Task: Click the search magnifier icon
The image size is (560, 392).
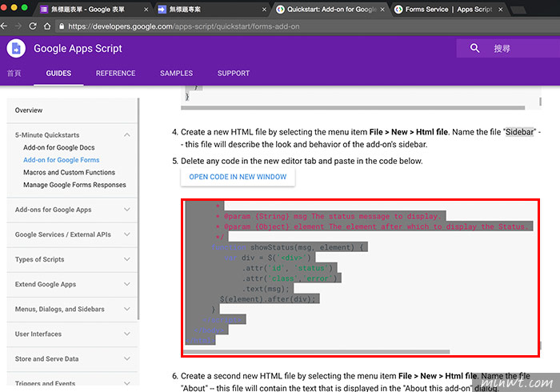Action: [474, 48]
